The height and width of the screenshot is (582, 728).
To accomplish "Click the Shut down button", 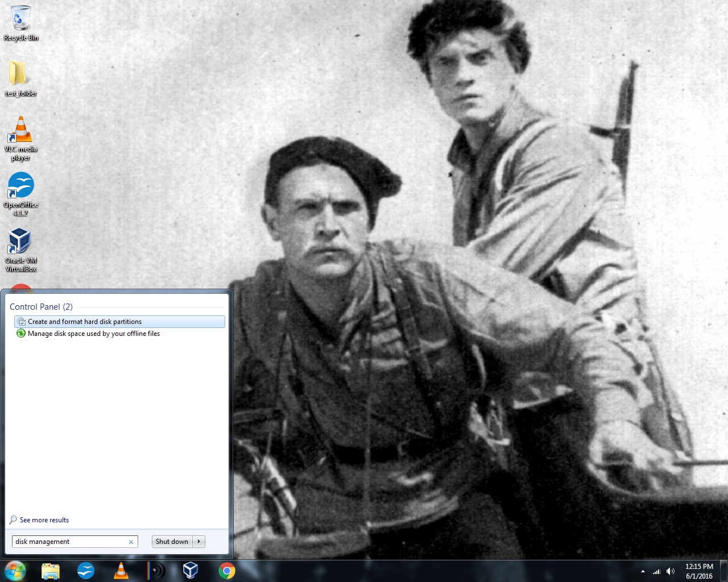I will click(172, 542).
